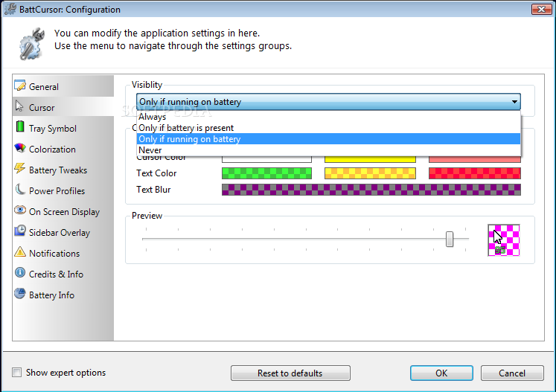This screenshot has width=556, height=392.
Task: Click Reset to defaults button
Action: pos(290,373)
